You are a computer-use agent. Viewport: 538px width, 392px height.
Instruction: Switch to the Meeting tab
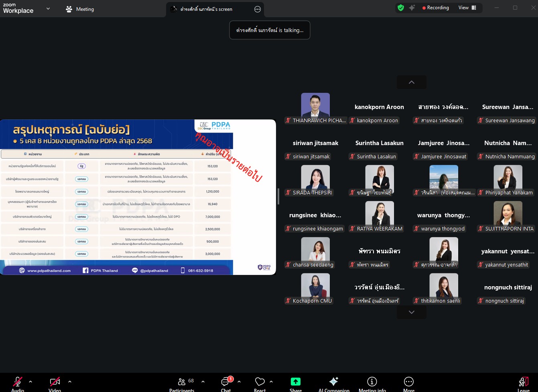pos(80,9)
